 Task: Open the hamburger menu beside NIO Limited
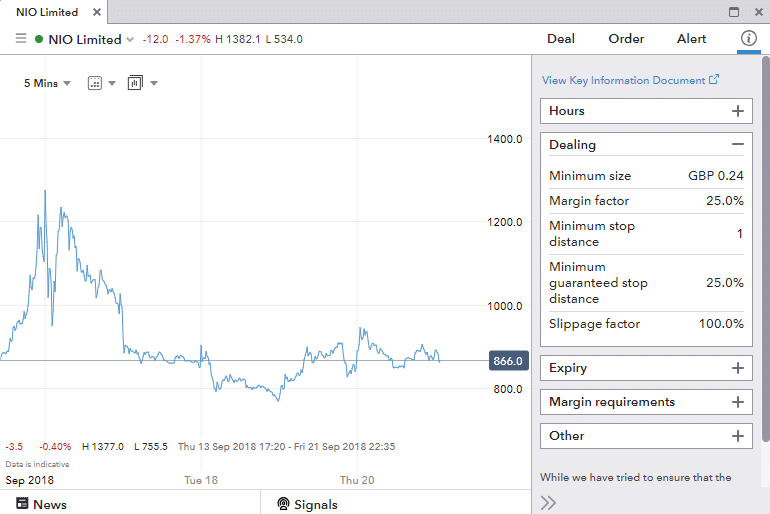(21, 39)
